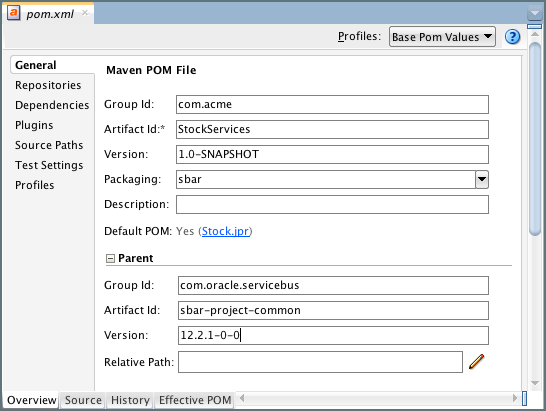Collapse the Parent section
Image resolution: width=546 pixels, height=411 pixels.
point(110,258)
